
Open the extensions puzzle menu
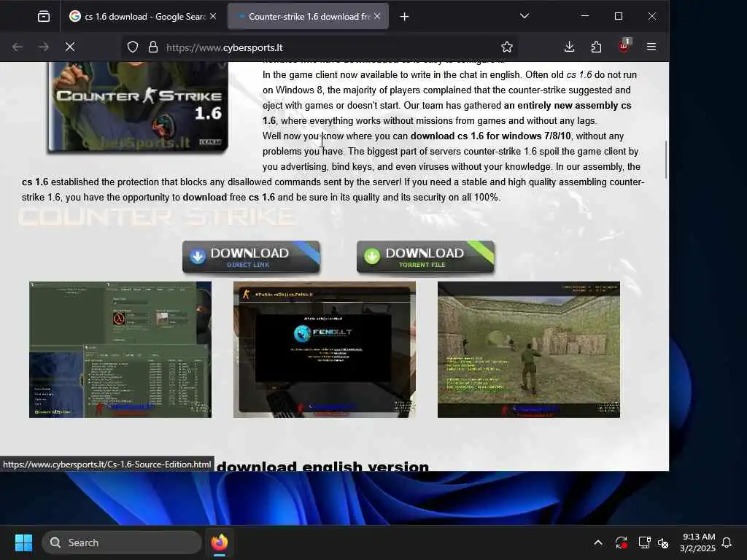(596, 47)
